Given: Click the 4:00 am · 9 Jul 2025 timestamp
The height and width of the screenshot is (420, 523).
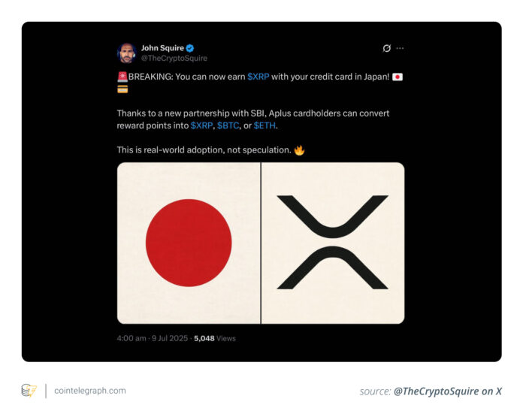Looking at the screenshot, I should (x=153, y=338).
